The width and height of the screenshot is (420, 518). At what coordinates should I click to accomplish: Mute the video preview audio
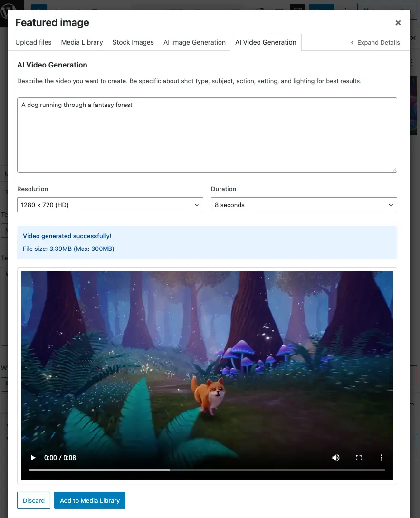pyautogui.click(x=336, y=458)
